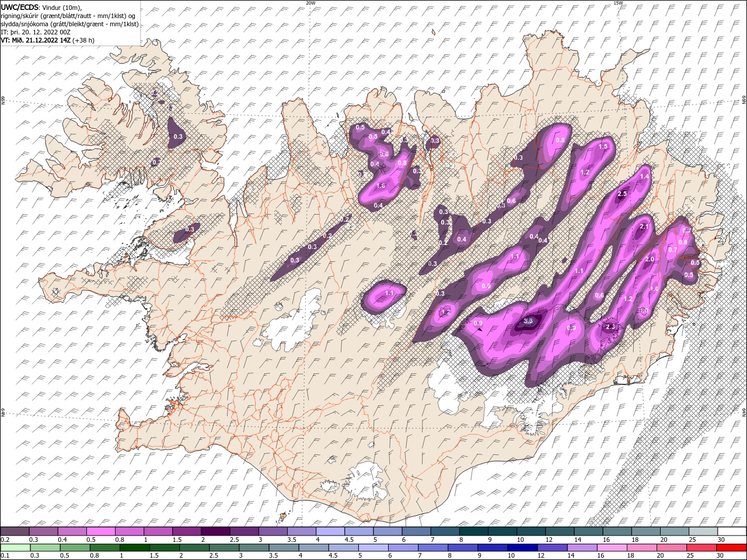
Task: Click the bright red 30 swatch, bottom legend row
Action: pyautogui.click(x=732, y=547)
